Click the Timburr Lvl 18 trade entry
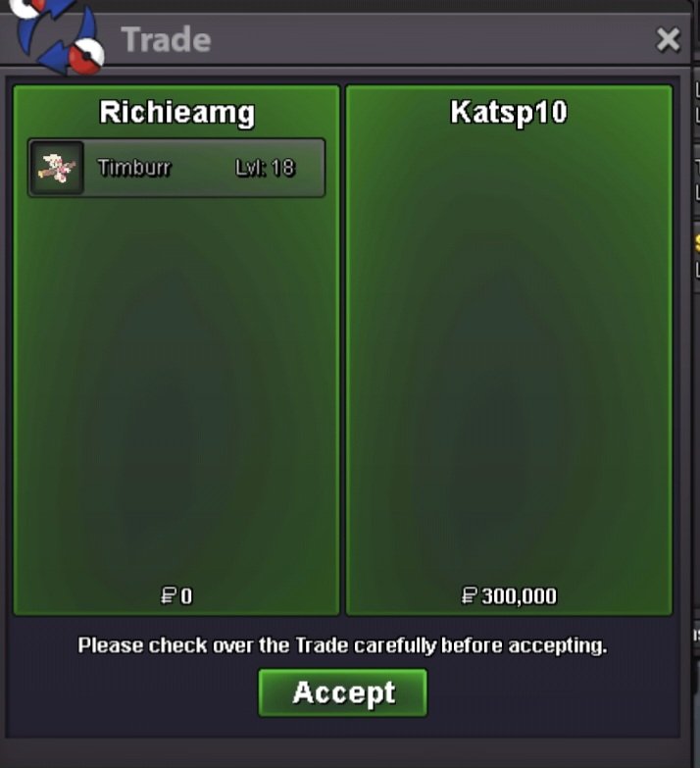Viewport: 700px width, 768px height. (x=176, y=168)
